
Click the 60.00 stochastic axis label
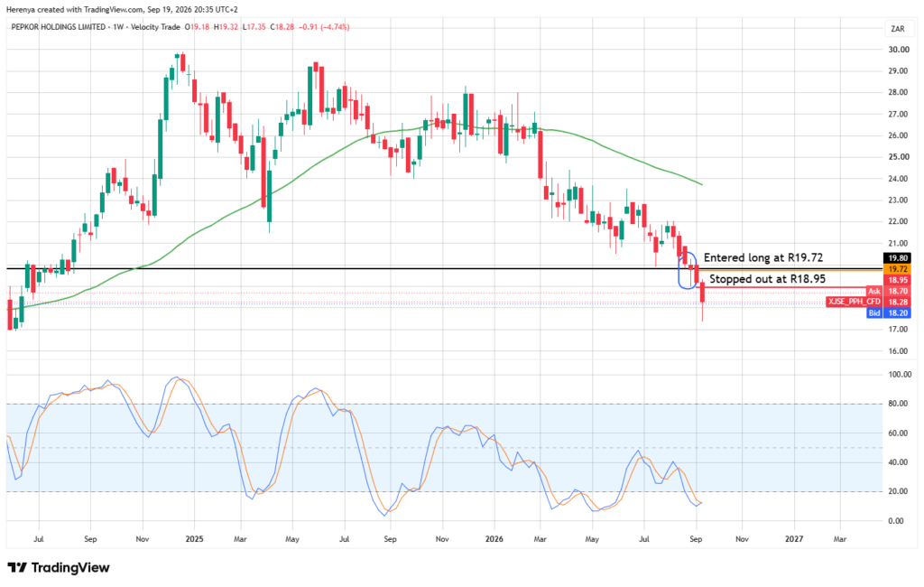899,433
